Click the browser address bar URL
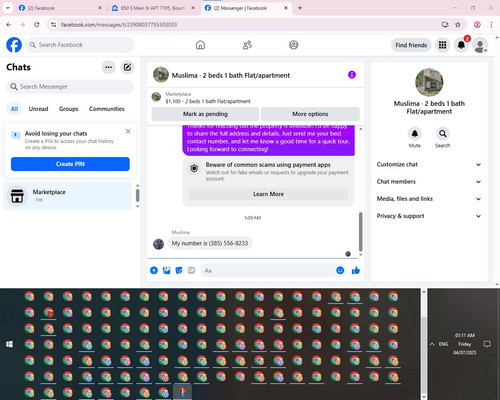Screen dimensions: 500x400 (119, 25)
